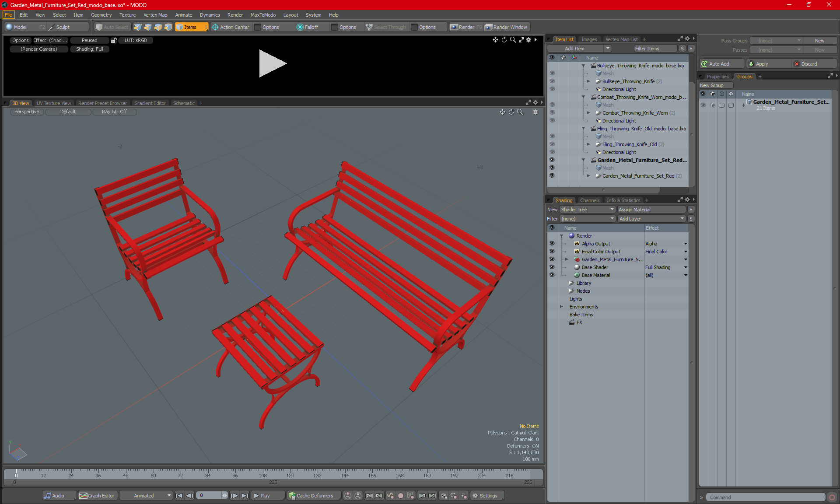Toggle visibility of Fling_Throwing_Knife_Old item
The width and height of the screenshot is (840, 504).
pyautogui.click(x=552, y=144)
